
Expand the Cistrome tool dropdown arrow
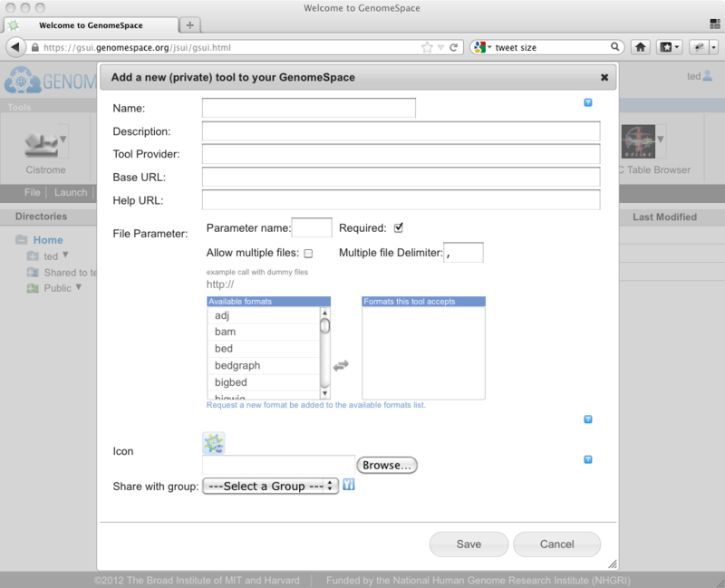pos(63,140)
